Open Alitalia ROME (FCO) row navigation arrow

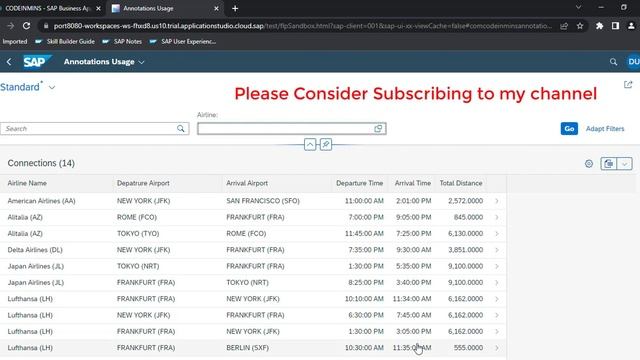[x=497, y=217]
